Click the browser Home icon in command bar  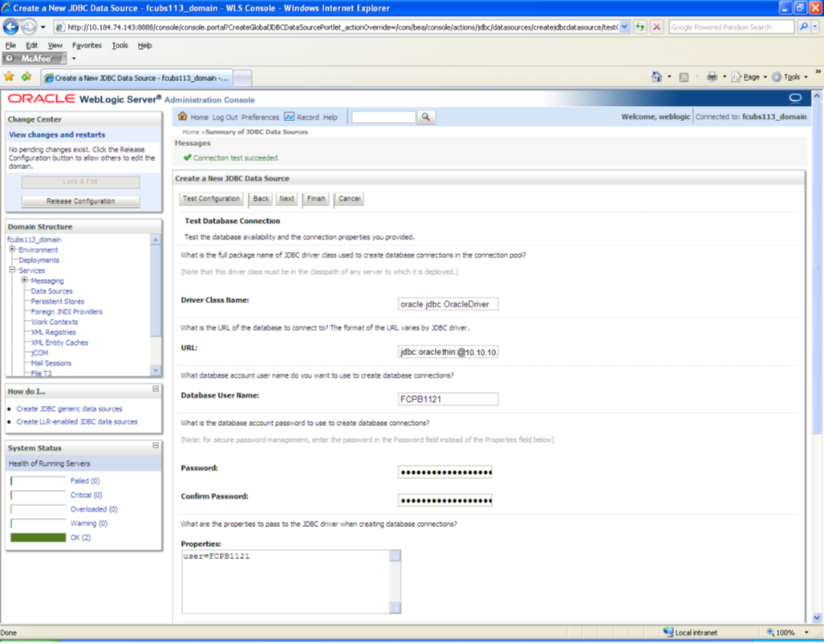(656, 77)
